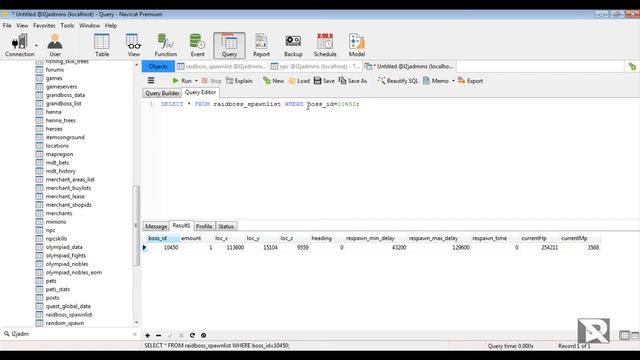640x360 pixels.
Task: Open the View menu
Action: pos(22,25)
